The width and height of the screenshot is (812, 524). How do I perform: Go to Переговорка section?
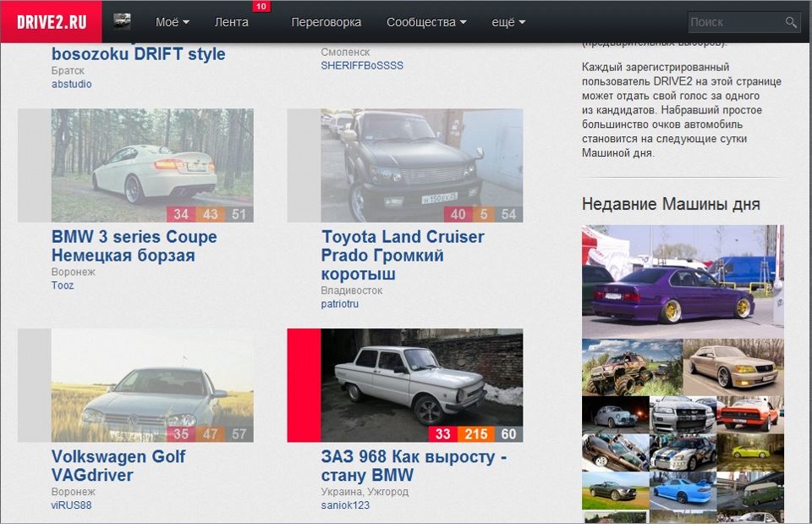pyautogui.click(x=326, y=22)
